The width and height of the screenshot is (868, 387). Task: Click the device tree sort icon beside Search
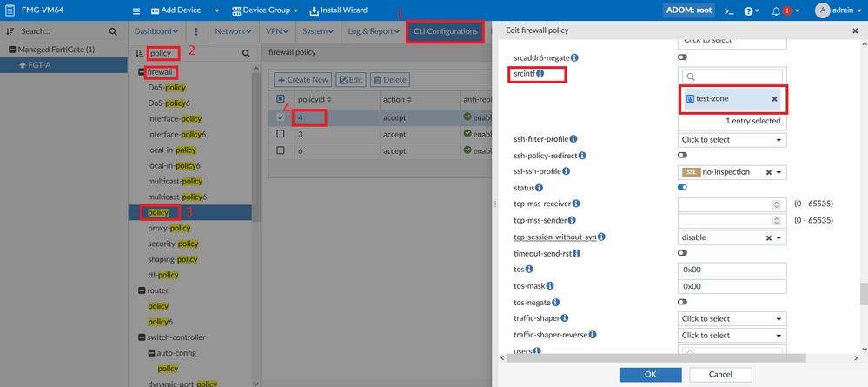click(10, 31)
